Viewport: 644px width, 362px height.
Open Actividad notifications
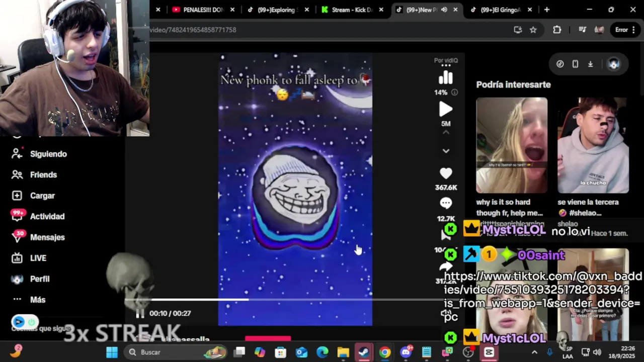pos(38,216)
